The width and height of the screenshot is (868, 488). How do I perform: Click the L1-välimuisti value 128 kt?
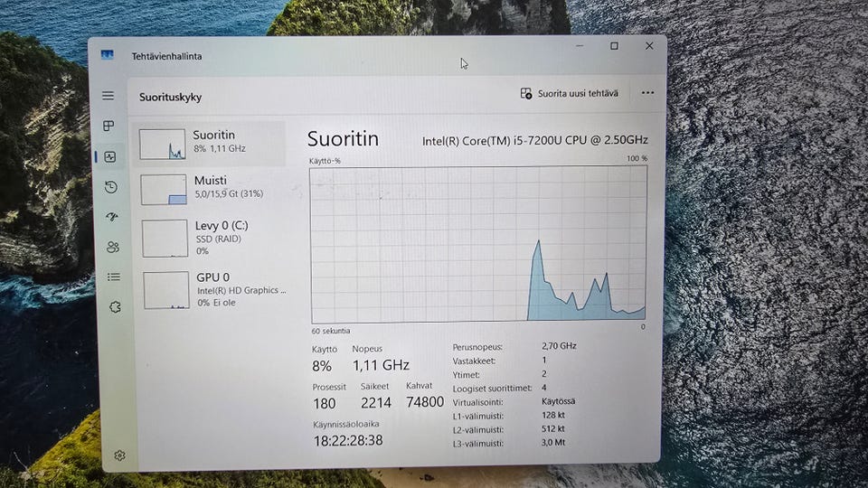[553, 415]
